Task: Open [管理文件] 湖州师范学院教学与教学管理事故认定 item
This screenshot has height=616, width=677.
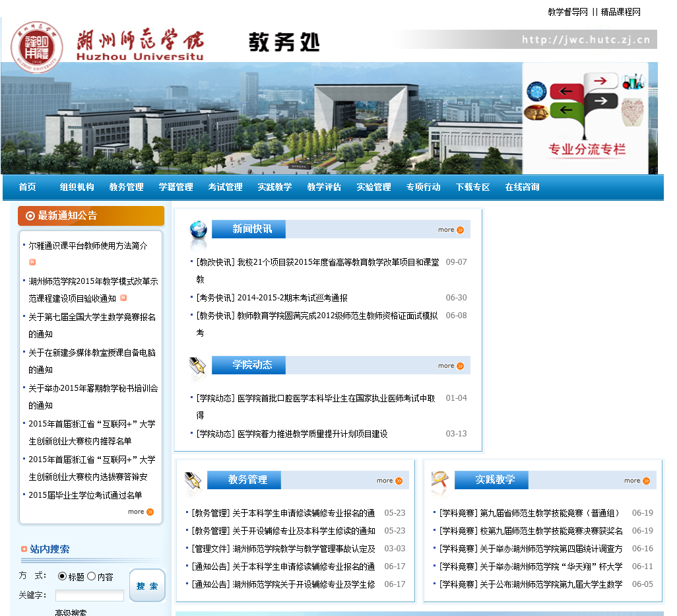Action: click(283, 549)
